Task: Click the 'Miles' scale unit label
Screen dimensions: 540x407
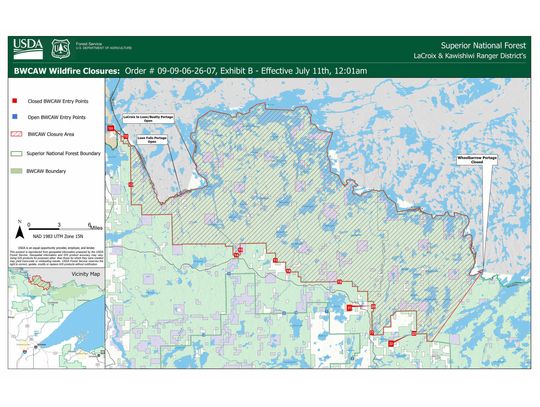Action: [x=96, y=228]
